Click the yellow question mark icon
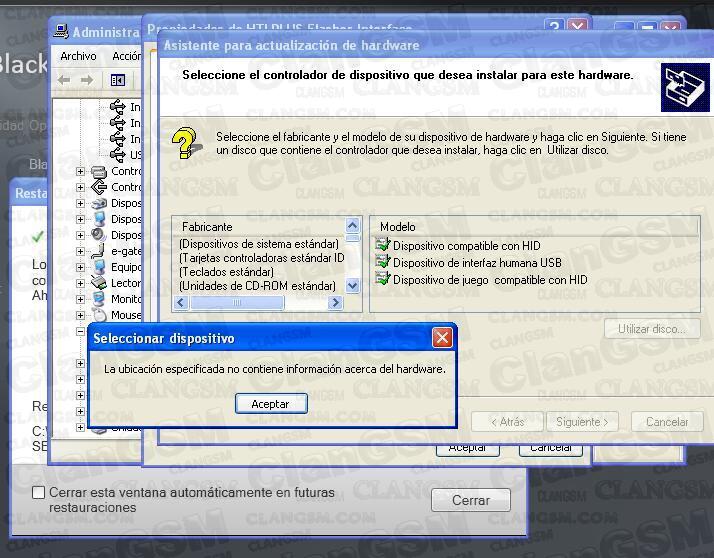 point(186,143)
